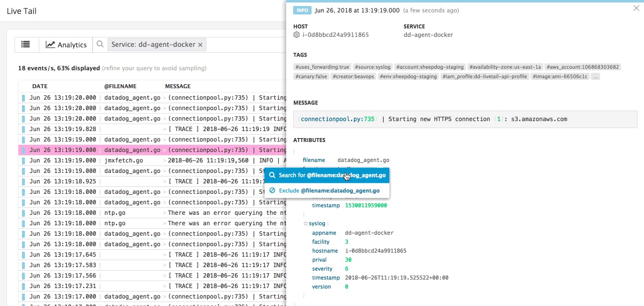Click the exclude circle icon in the context menu
The width and height of the screenshot is (644, 306).
click(x=271, y=190)
